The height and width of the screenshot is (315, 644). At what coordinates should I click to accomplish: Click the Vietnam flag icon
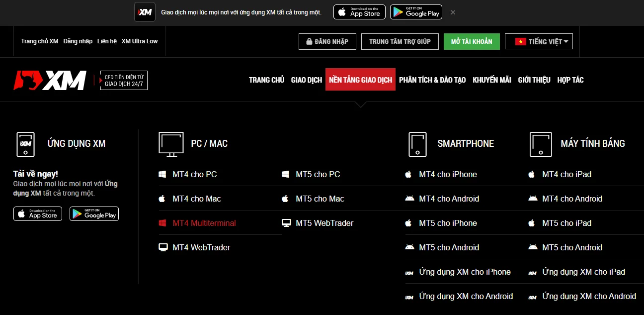pyautogui.click(x=520, y=42)
